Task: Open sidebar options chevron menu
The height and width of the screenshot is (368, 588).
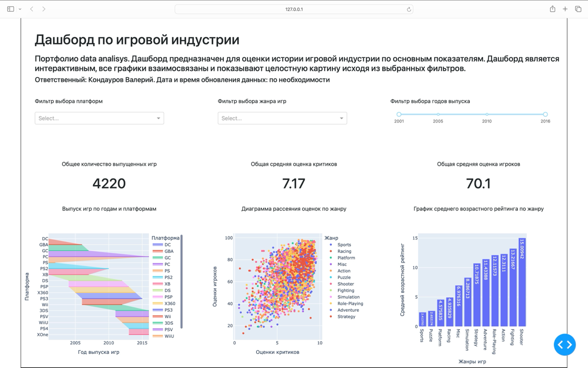Action: (x=20, y=9)
